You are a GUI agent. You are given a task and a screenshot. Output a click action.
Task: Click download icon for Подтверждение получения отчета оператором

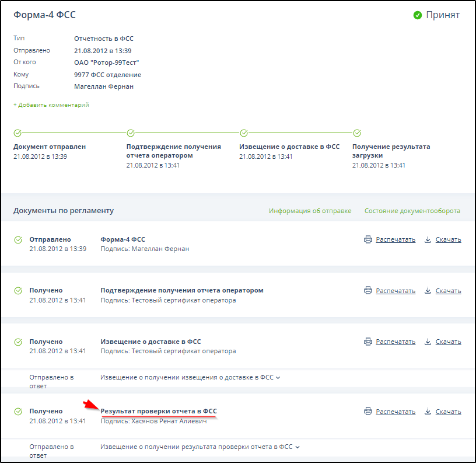click(x=428, y=290)
